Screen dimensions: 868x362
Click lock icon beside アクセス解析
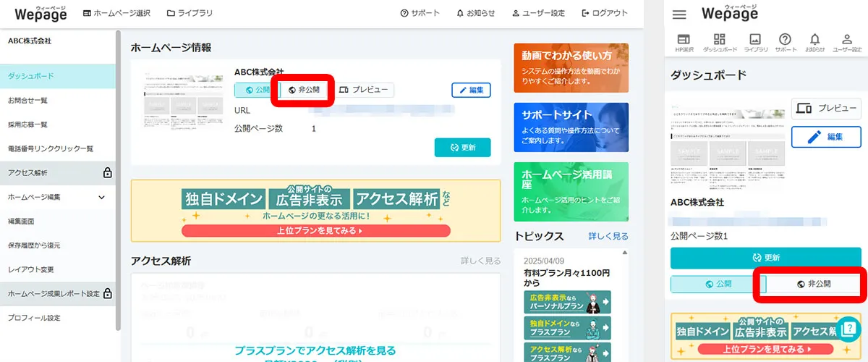point(107,172)
